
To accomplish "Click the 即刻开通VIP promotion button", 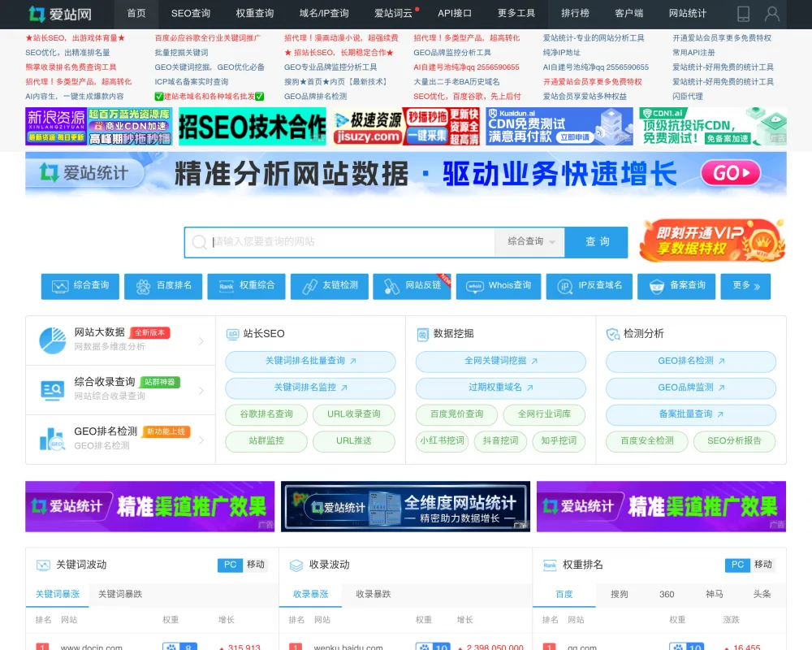I will click(x=713, y=240).
